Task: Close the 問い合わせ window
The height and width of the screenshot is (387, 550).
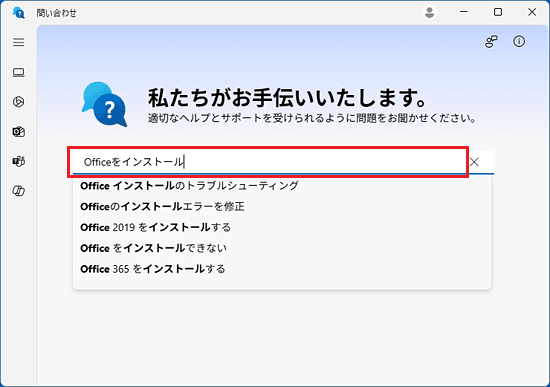Action: pos(532,12)
